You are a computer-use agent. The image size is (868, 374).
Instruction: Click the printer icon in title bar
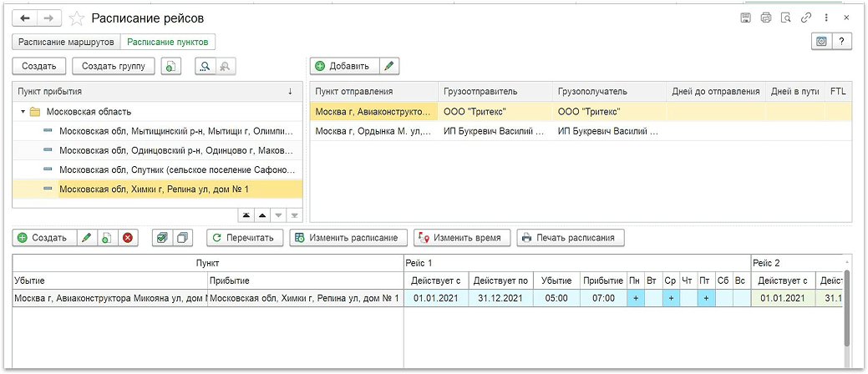click(x=765, y=18)
